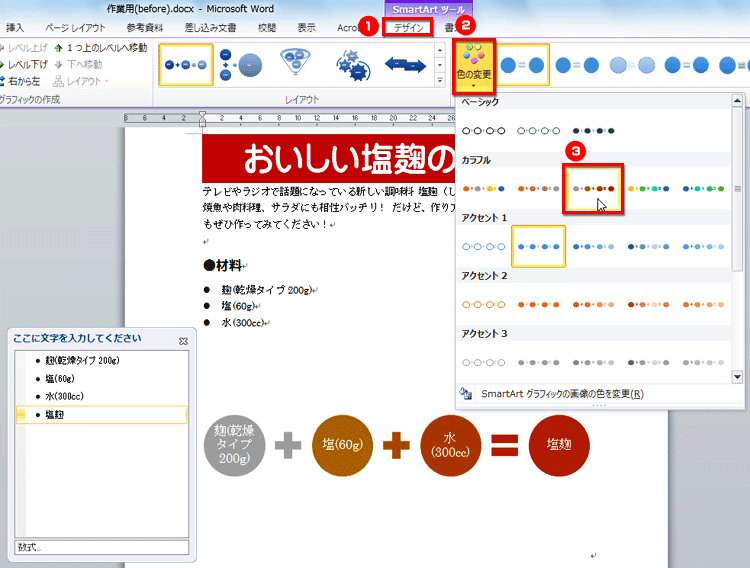Select brown 塩(60g) circle in SmartArt
Viewport: 750px width, 568px height.
coord(342,445)
